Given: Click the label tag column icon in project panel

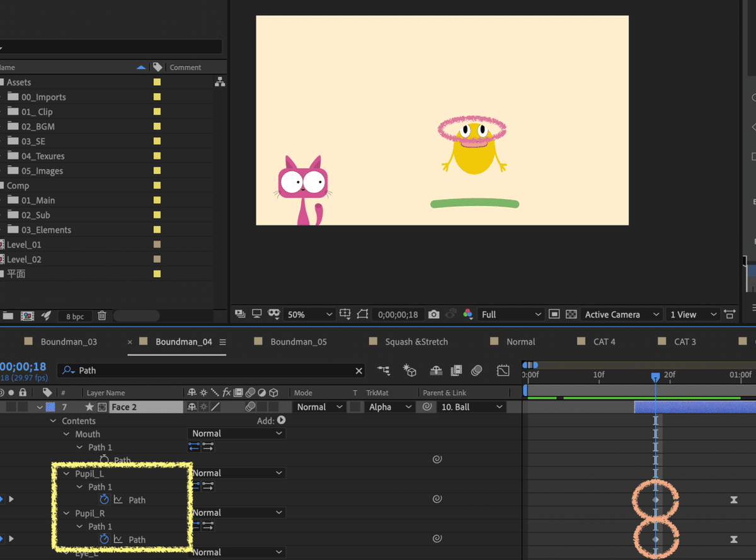Looking at the screenshot, I should 157,67.
